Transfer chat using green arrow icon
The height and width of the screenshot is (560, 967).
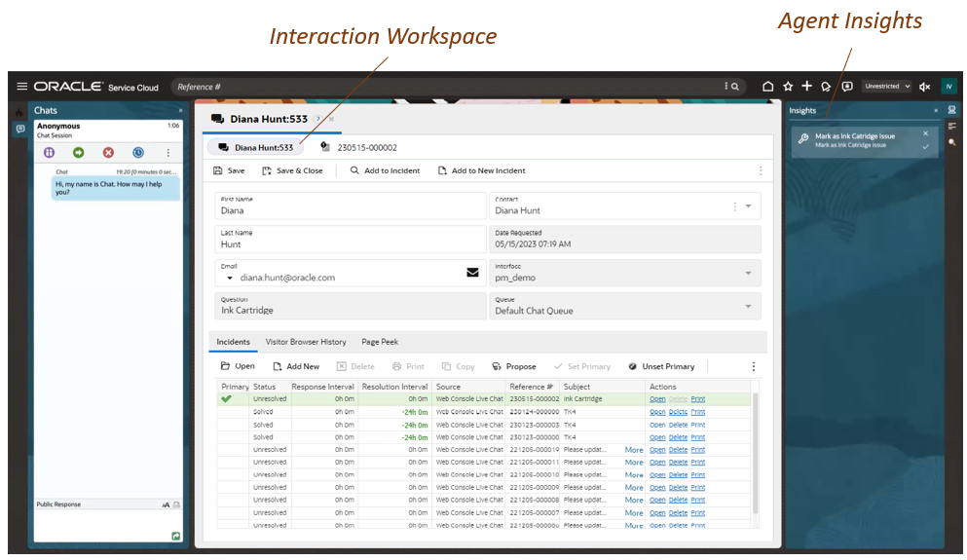click(78, 153)
